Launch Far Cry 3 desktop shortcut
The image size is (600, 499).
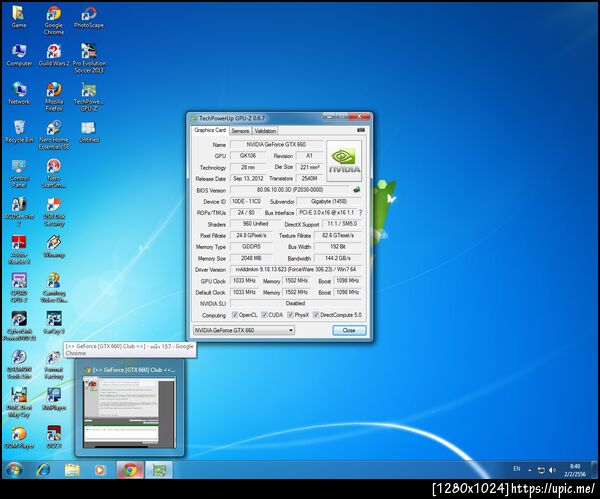pyautogui.click(x=54, y=323)
